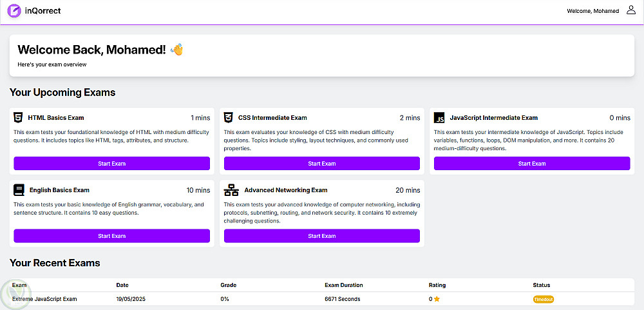Click the Advanced Networking Exam title
Viewport: 644px width, 310px height.
[286, 190]
